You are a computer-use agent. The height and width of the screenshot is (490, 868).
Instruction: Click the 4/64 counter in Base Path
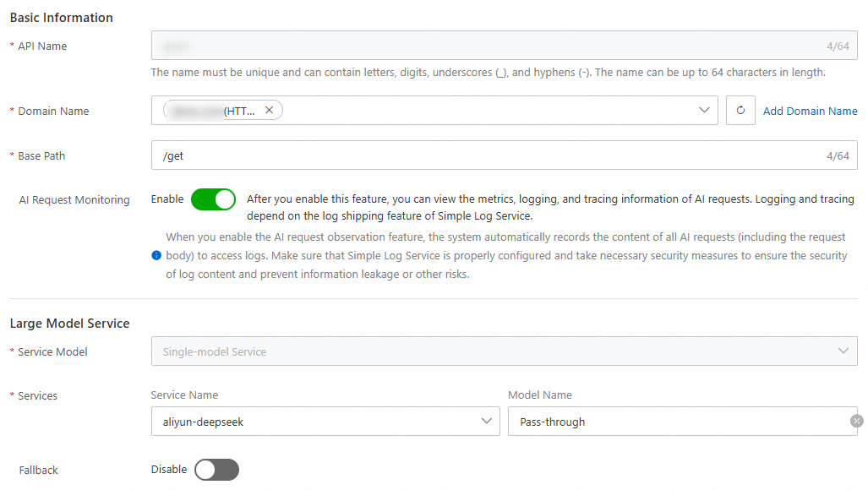point(838,156)
